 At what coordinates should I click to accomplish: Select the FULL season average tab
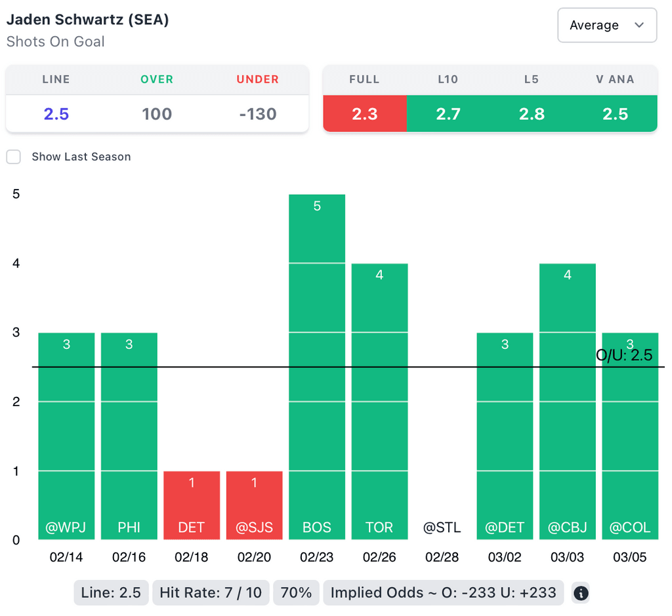click(365, 113)
